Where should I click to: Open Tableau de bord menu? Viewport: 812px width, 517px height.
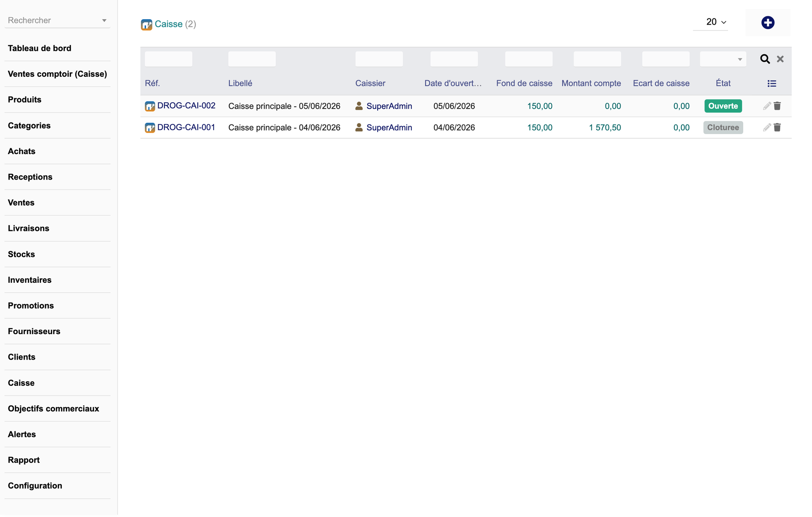40,48
